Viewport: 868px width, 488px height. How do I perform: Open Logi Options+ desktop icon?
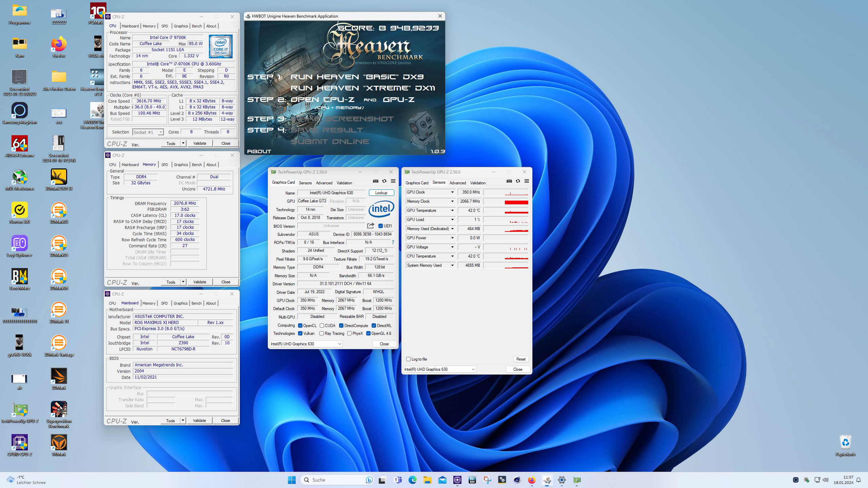pyautogui.click(x=19, y=246)
